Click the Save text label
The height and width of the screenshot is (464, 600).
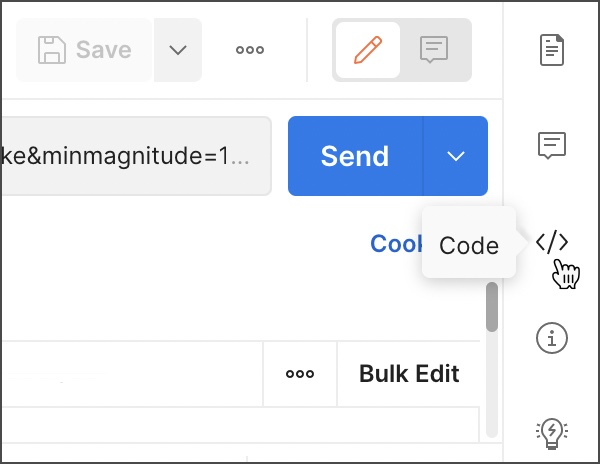(x=104, y=50)
